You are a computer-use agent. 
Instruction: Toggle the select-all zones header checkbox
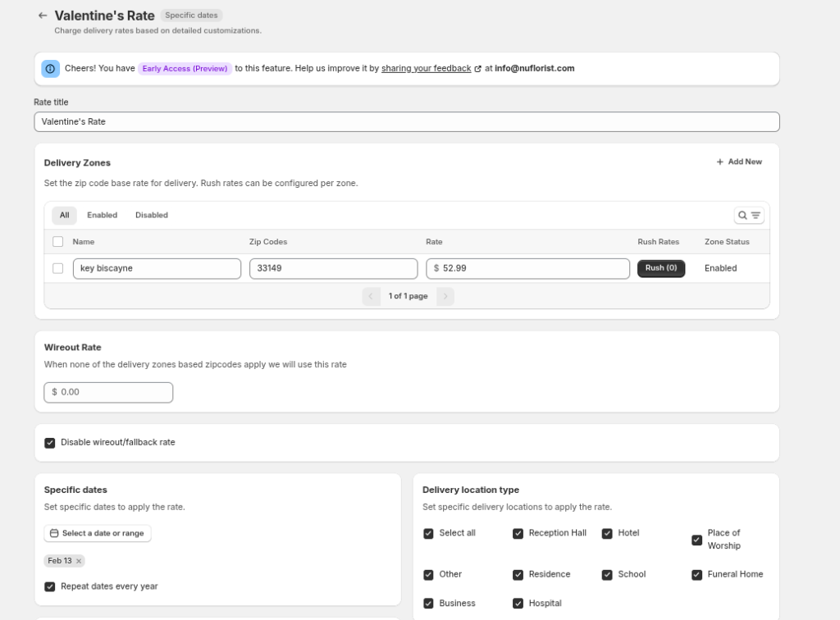[58, 242]
